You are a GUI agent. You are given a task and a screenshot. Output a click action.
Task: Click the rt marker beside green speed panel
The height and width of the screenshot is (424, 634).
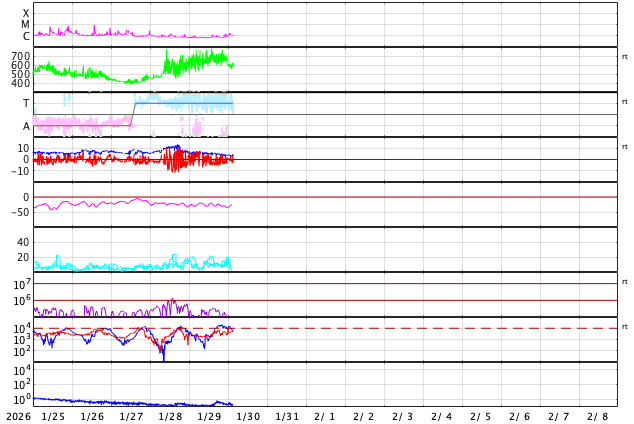(625, 57)
